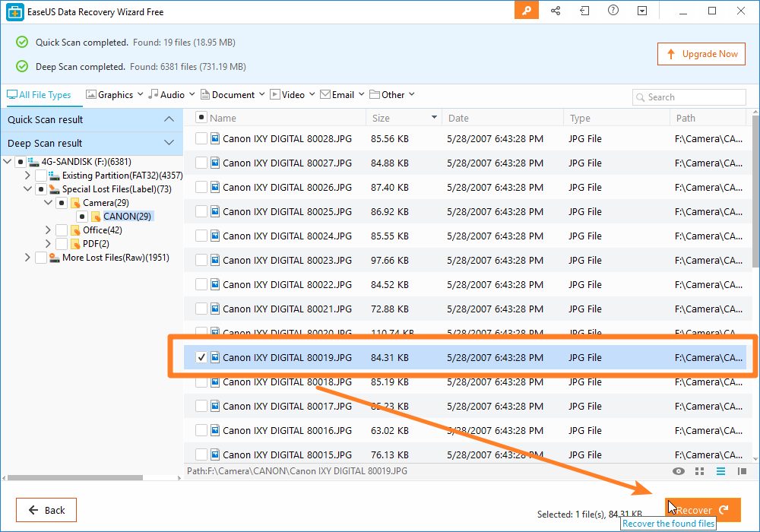Click the file list scroll-down arrow
The height and width of the screenshot is (532, 760).
(755, 458)
